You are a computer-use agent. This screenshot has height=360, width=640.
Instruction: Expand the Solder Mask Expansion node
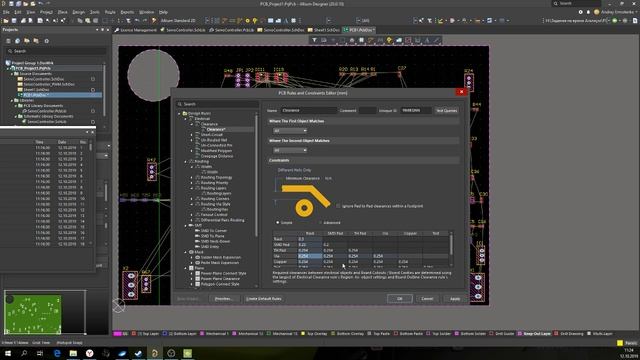(192, 258)
